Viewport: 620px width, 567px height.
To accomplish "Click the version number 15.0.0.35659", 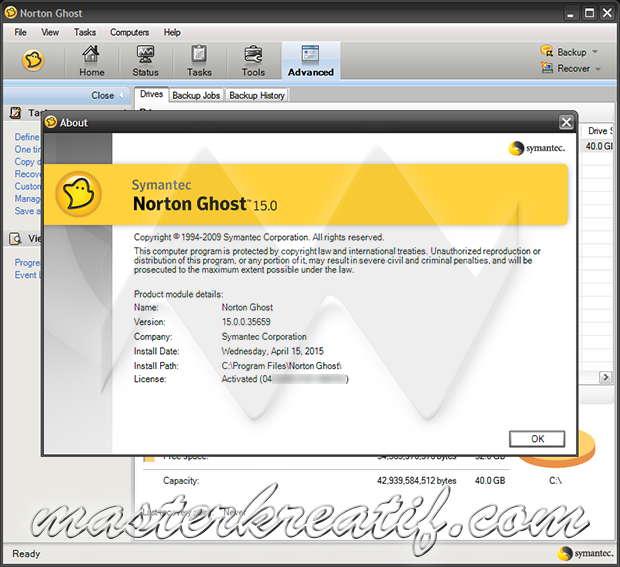I will tap(246, 322).
